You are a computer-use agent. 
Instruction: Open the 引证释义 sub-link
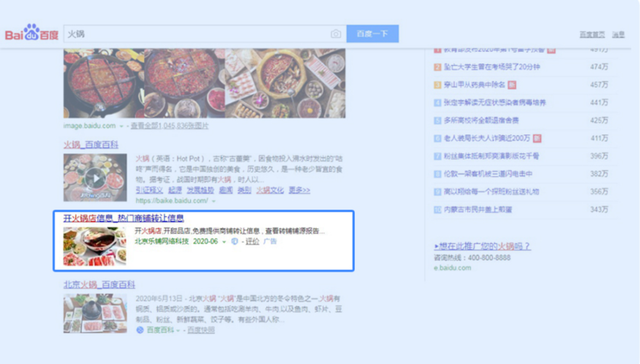[149, 190]
